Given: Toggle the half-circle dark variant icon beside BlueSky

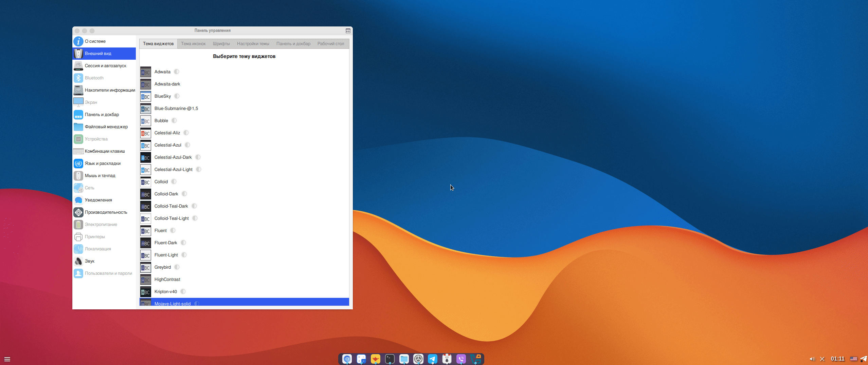Looking at the screenshot, I should point(177,96).
